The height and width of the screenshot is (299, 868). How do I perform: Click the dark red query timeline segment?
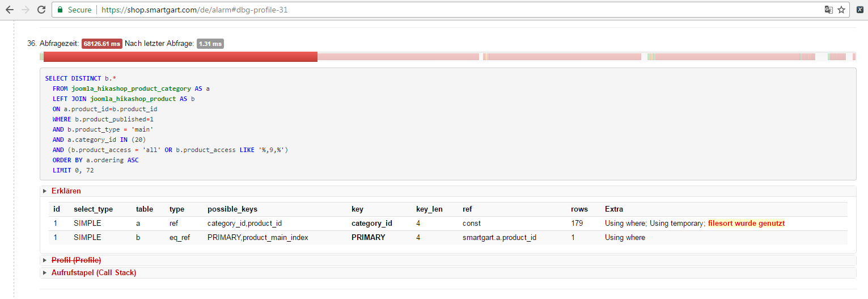(180, 57)
